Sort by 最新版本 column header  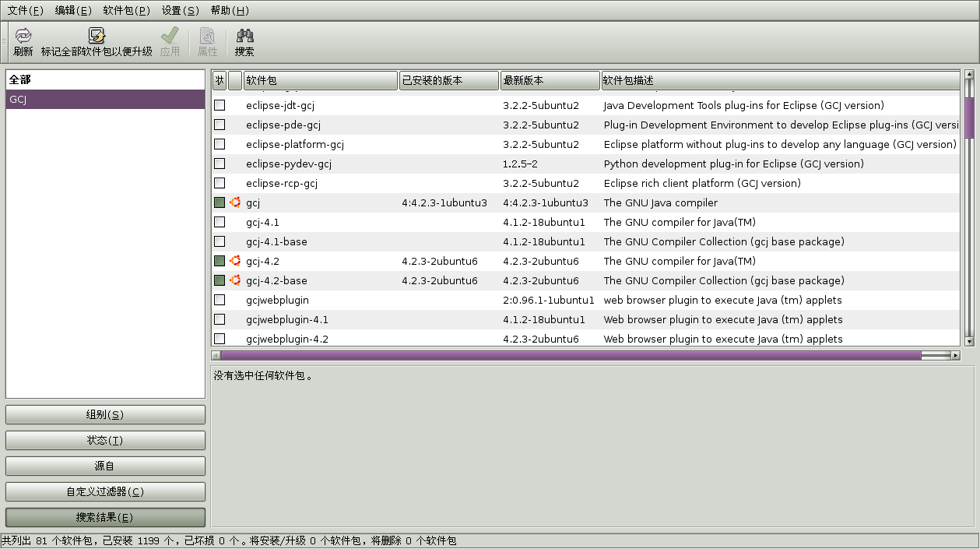(x=550, y=80)
